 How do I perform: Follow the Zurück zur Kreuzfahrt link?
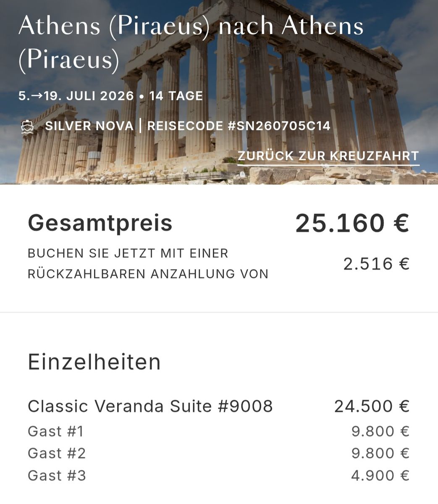click(x=328, y=156)
